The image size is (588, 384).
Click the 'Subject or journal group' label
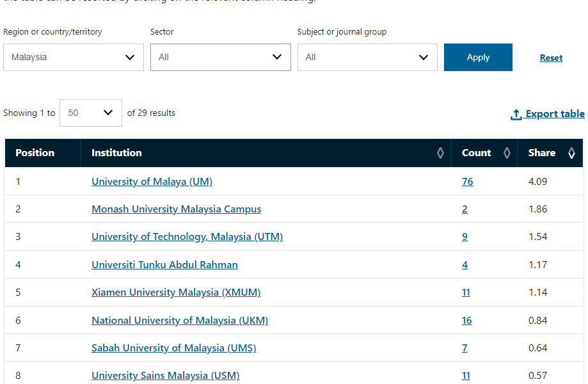click(342, 32)
